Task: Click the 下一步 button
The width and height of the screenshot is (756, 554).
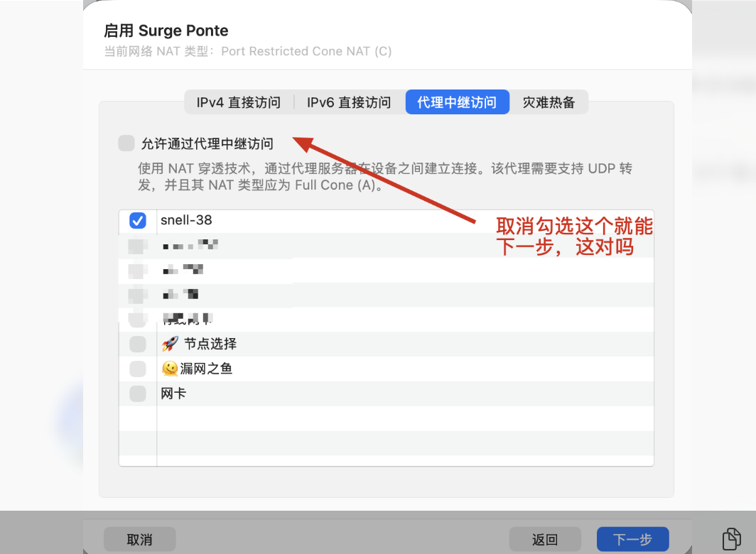Action: [x=632, y=539]
